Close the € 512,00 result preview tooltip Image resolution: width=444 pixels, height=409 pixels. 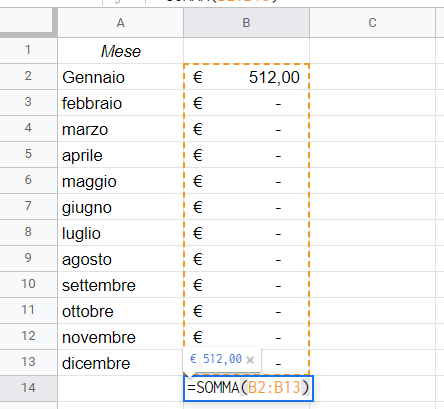click(x=250, y=360)
